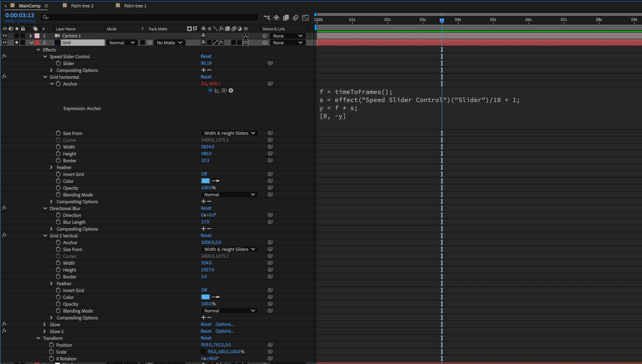Open the Glow effect's Options link
This screenshot has width=642, height=364.
[224, 324]
